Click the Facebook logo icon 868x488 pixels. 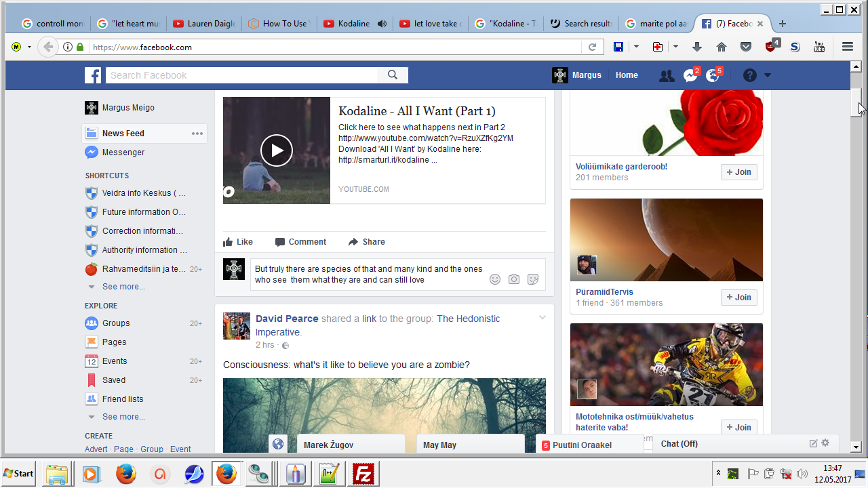(93, 75)
